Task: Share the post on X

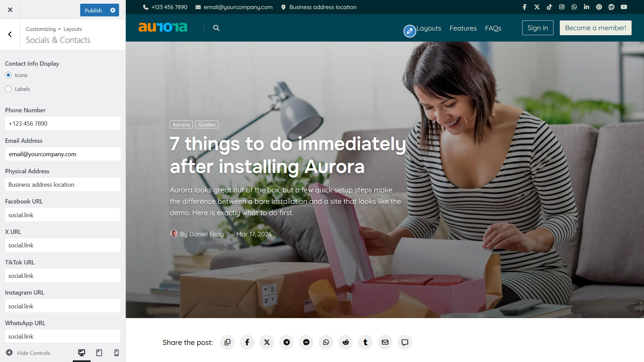Action: coord(267,342)
